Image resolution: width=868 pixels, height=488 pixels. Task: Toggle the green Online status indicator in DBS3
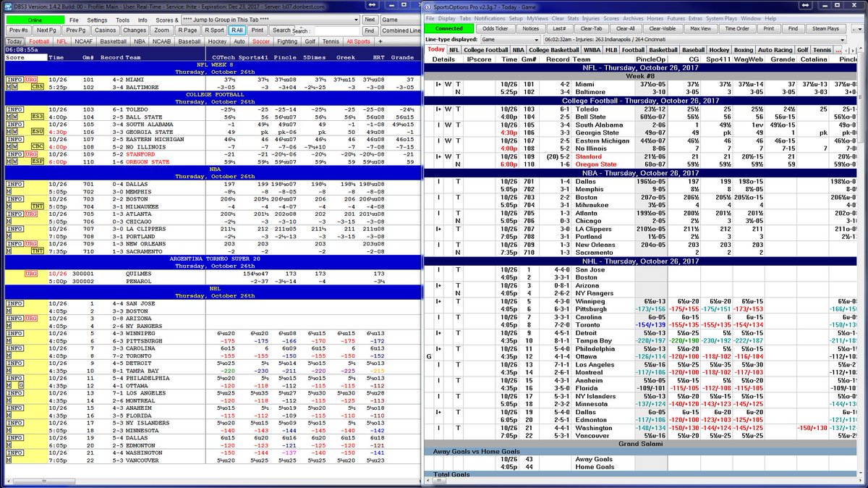(35, 20)
